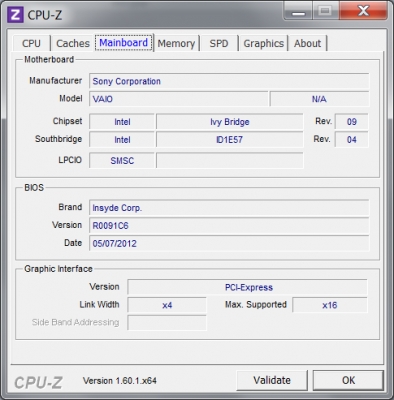Open the Graphics tab
This screenshot has height=400, width=394.
(263, 43)
